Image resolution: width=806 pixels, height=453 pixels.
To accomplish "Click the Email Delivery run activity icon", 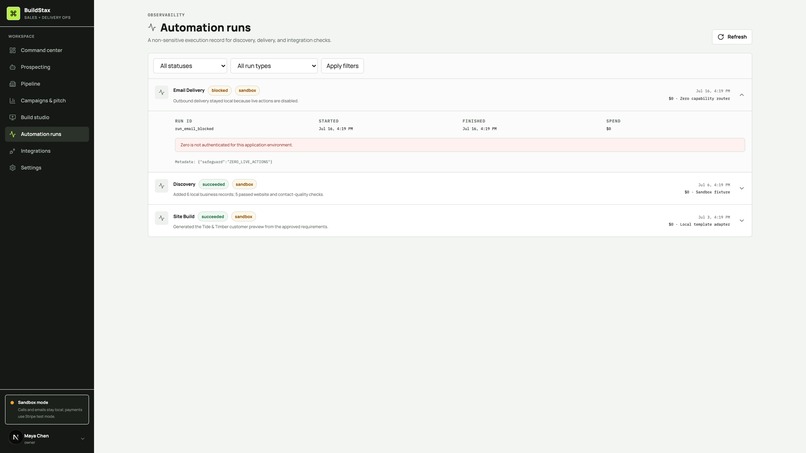I will click(x=161, y=93).
